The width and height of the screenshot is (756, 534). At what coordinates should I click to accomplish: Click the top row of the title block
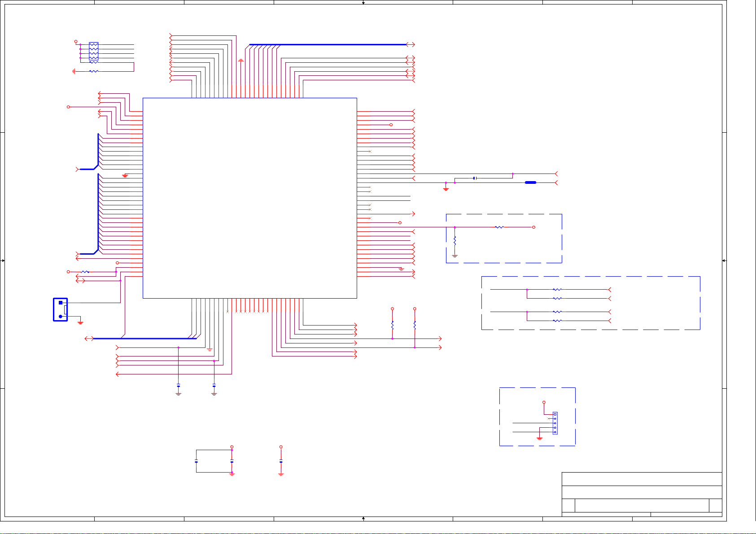642,479
